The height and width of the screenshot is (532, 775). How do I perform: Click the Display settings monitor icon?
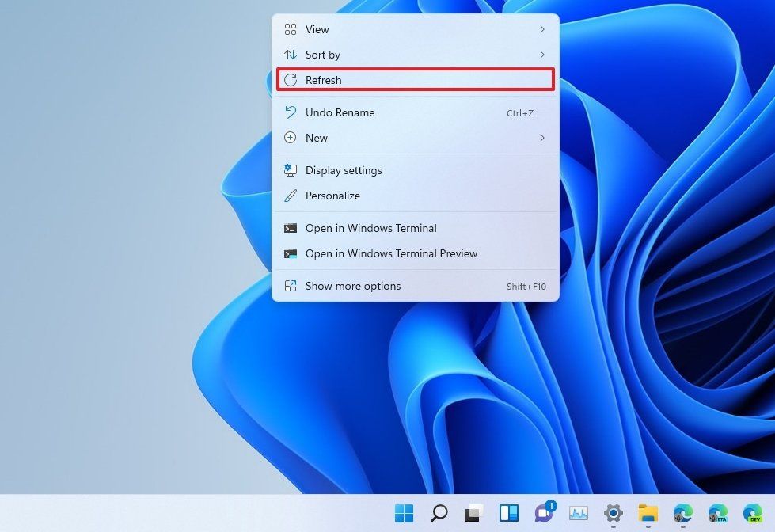tap(291, 170)
